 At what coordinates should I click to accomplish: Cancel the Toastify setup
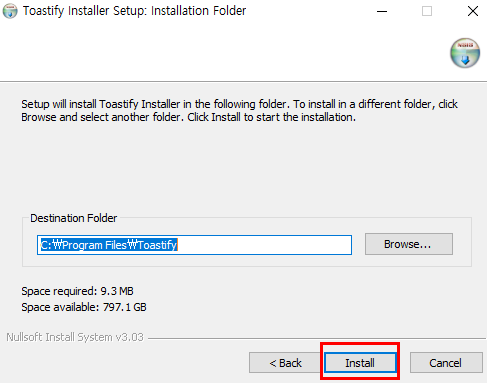(x=446, y=363)
